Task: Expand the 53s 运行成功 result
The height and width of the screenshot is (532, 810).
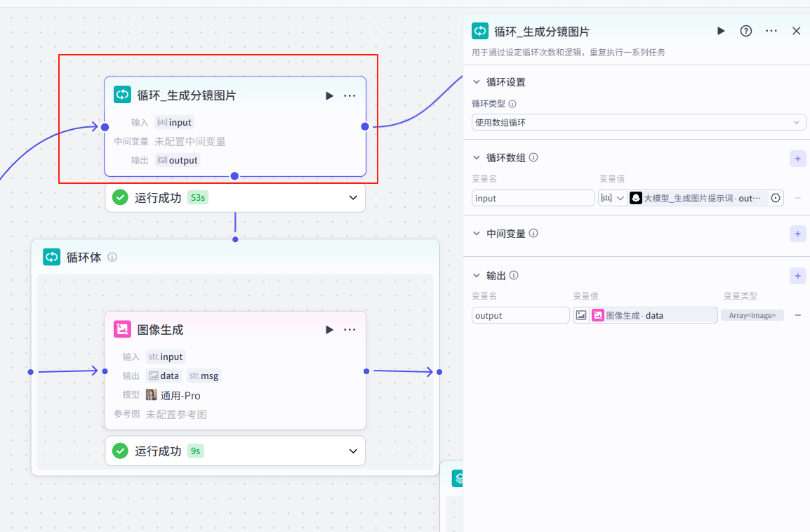Action: click(353, 198)
